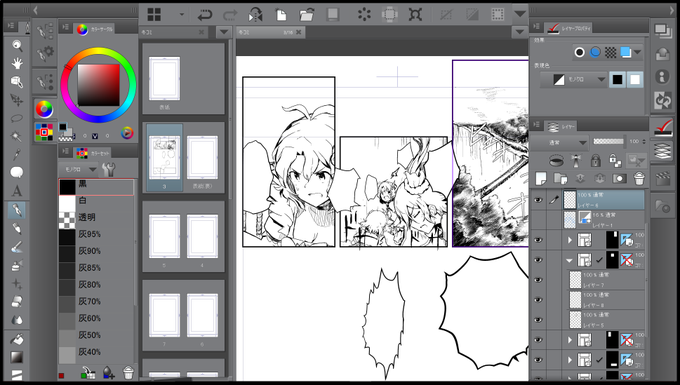
Task: Click the create layer mask icon
Action: click(619, 178)
